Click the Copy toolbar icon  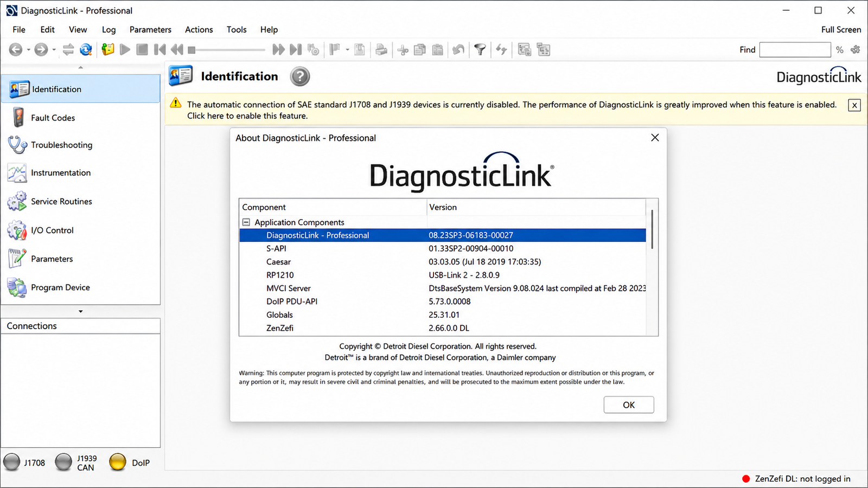(x=420, y=50)
